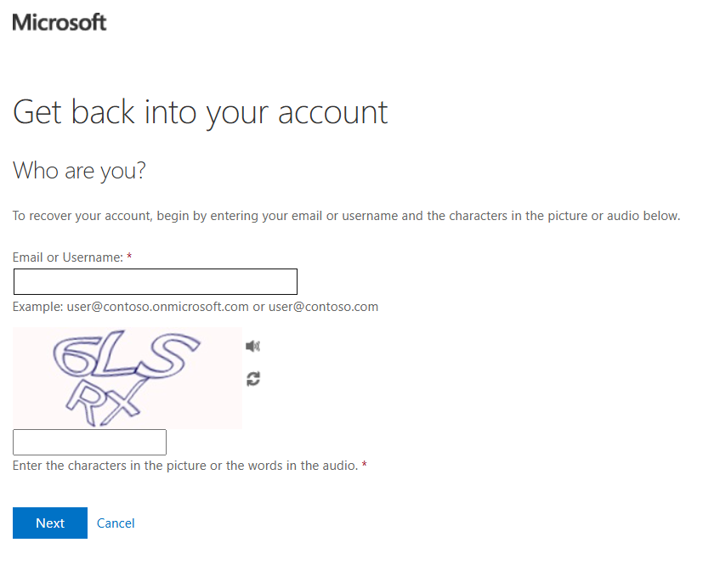Select the "Who are you?" subheading

coord(79,171)
